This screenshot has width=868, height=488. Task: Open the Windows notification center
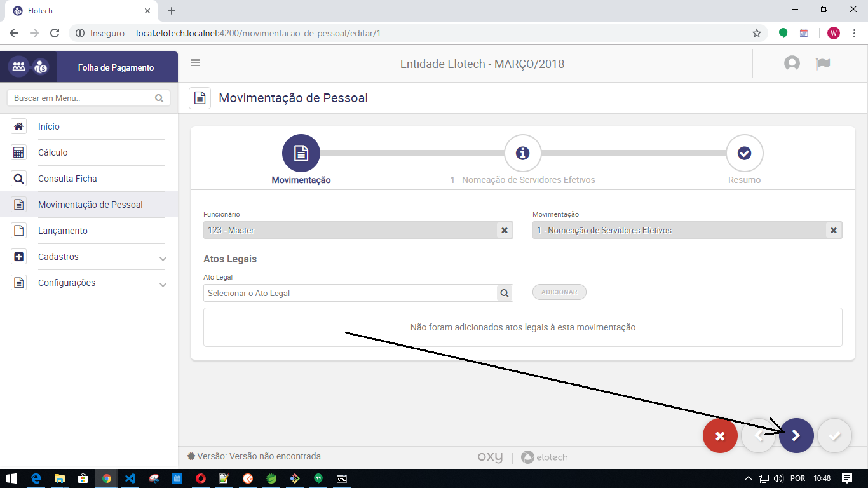pos(847,478)
